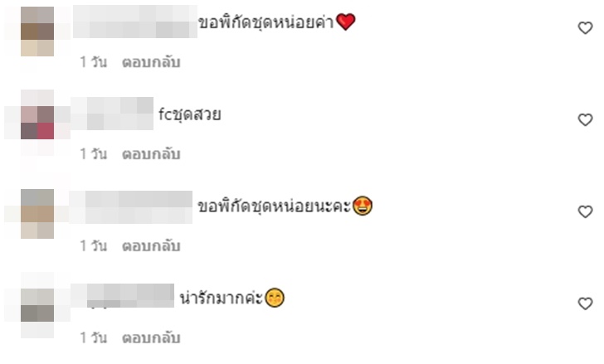Like the comment ending with a red heart emoji
The image size is (604, 364).
coord(585,27)
